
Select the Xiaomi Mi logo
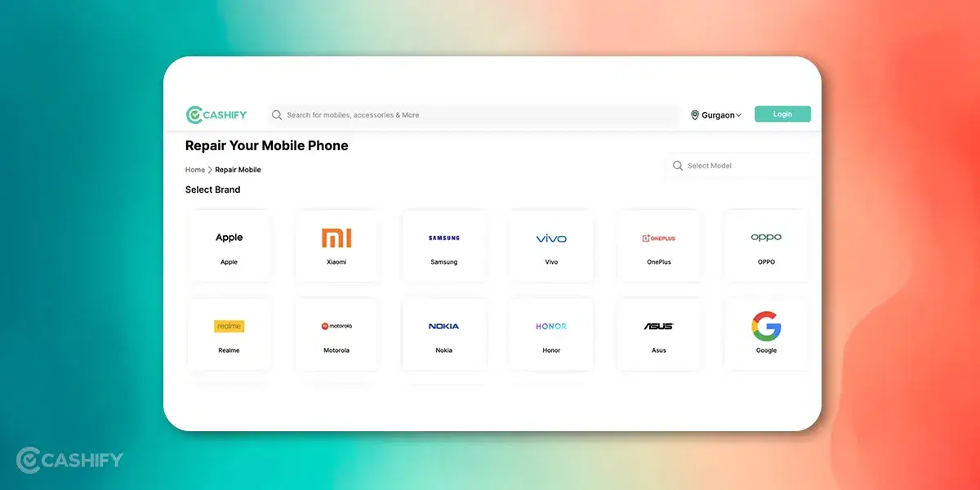[x=336, y=238]
